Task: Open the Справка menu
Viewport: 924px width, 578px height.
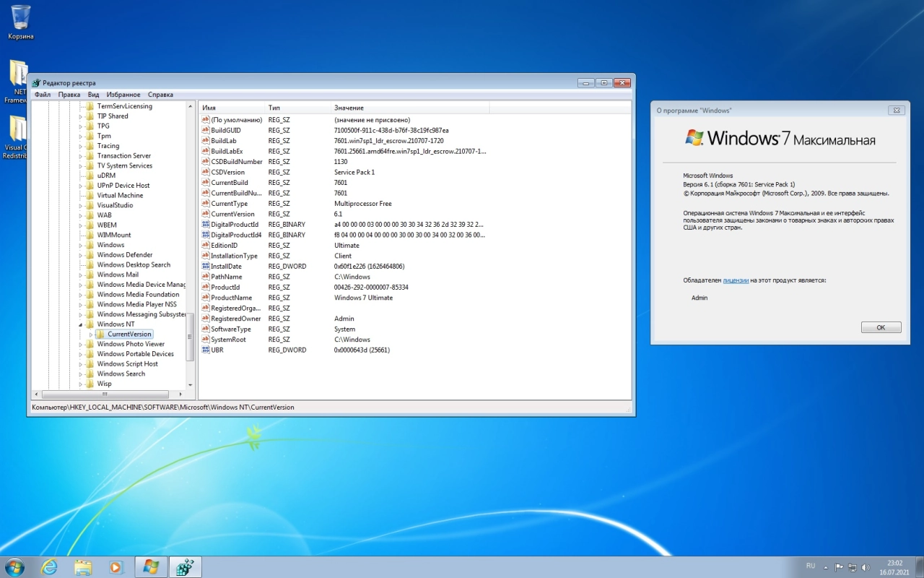Action: tap(160, 95)
